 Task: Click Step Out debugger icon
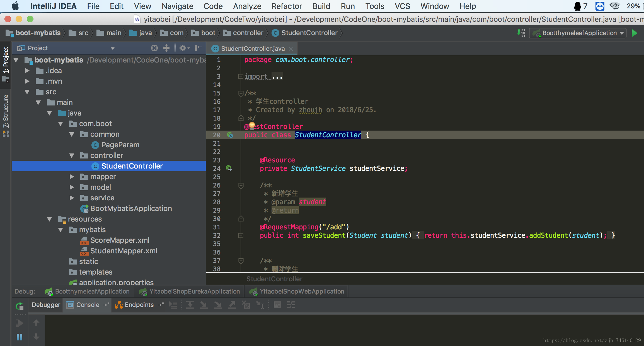click(x=232, y=305)
